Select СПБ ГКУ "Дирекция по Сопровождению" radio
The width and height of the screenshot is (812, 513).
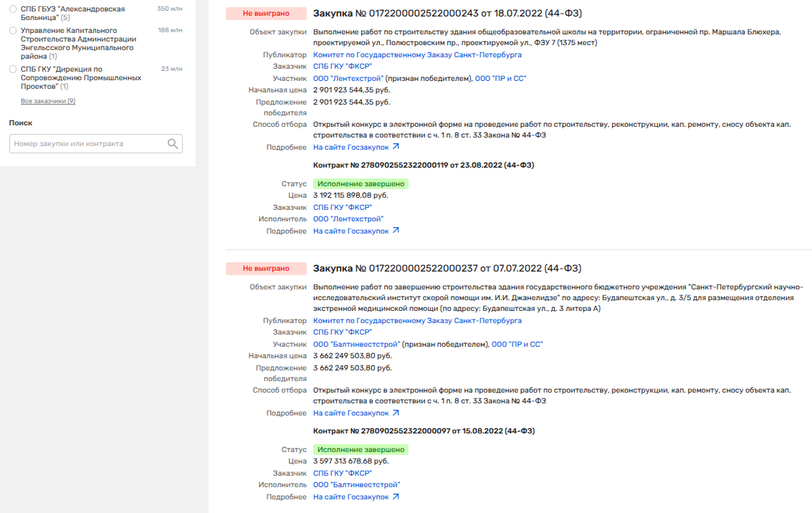coord(13,69)
